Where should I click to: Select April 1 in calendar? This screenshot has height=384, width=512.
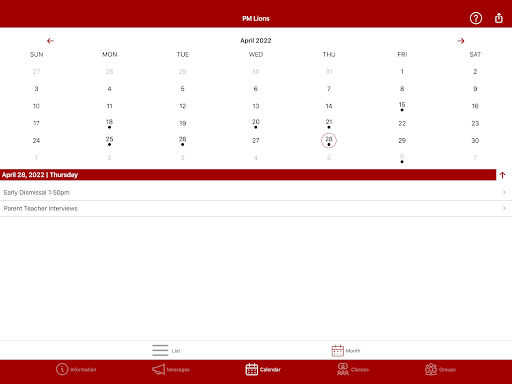point(402,71)
